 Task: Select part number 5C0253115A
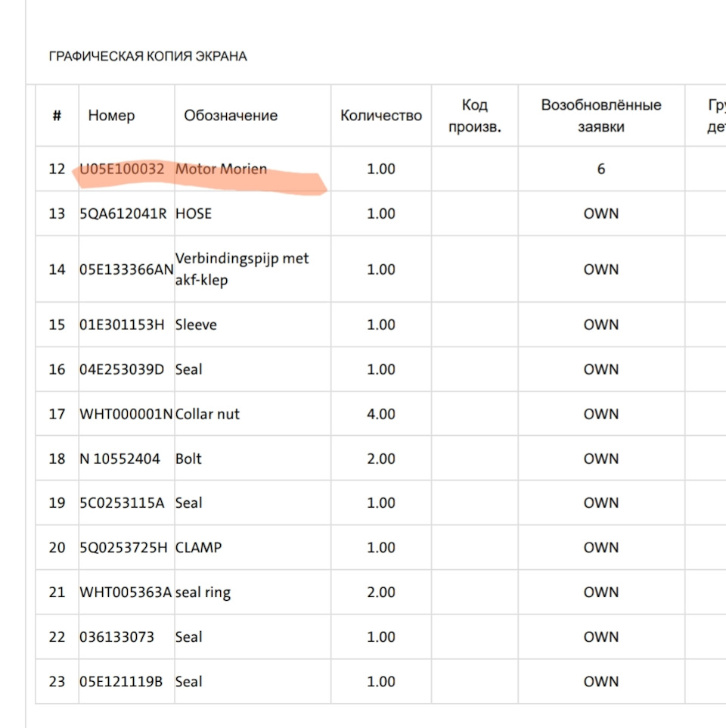tap(122, 503)
